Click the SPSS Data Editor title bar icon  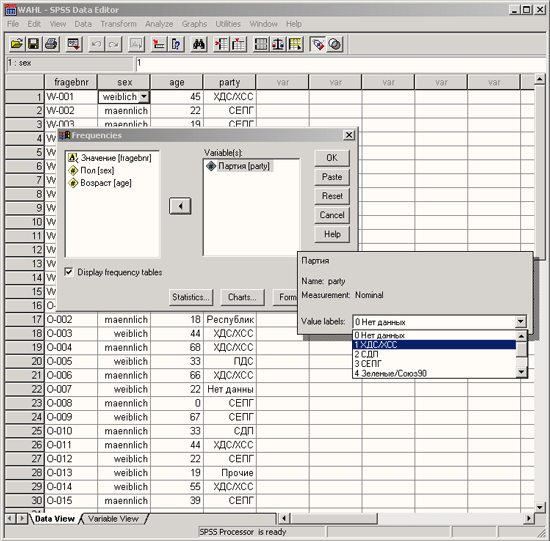[11, 10]
